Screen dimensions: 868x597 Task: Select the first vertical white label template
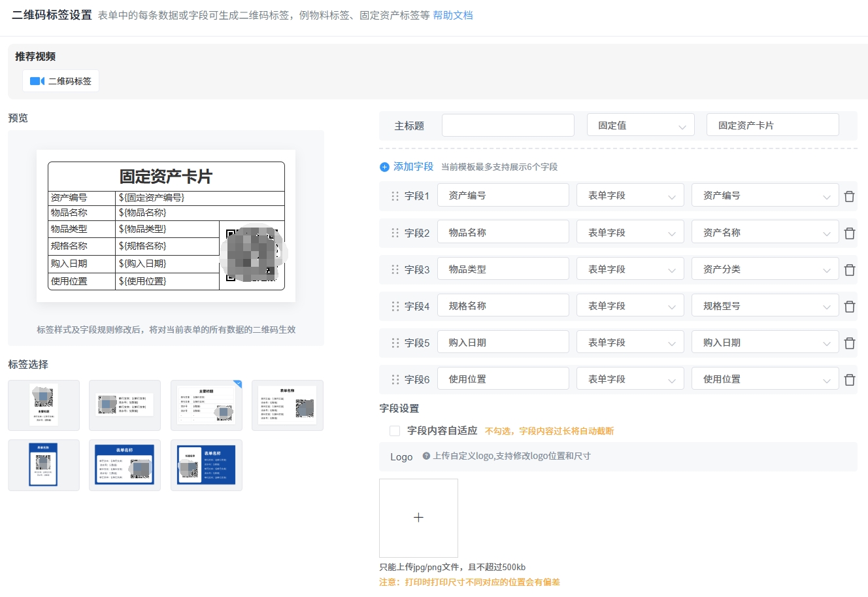pyautogui.click(x=44, y=405)
